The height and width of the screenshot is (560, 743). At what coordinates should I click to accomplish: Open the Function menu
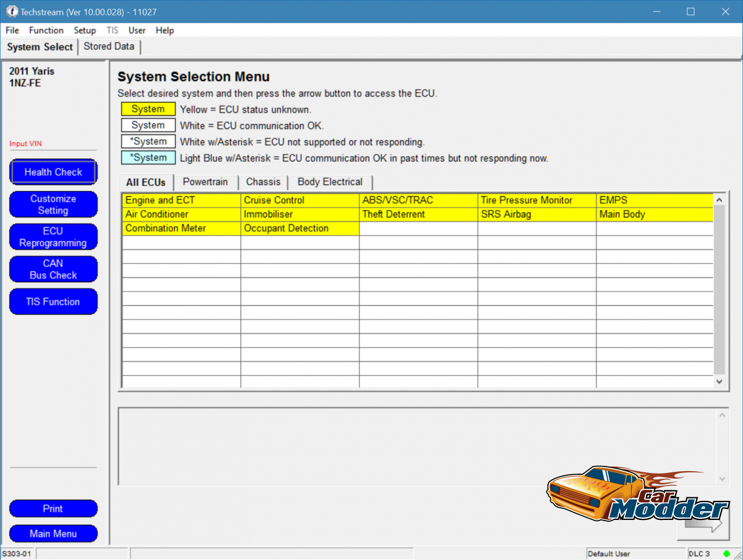click(x=46, y=30)
